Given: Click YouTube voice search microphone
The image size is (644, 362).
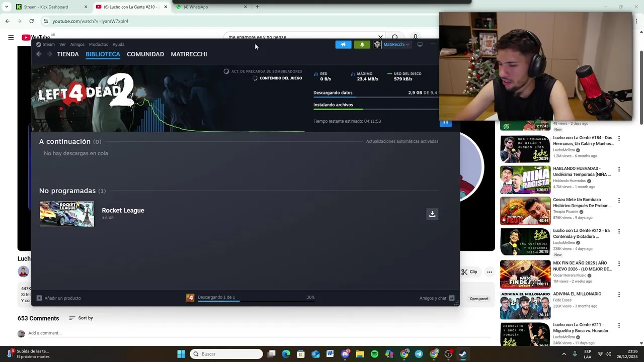Looking at the screenshot, I should pyautogui.click(x=415, y=37).
